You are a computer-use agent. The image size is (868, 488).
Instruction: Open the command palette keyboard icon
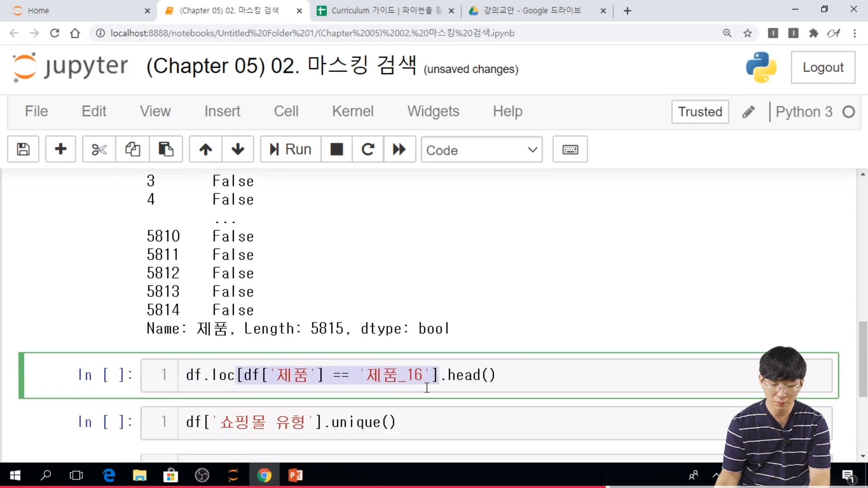point(570,149)
